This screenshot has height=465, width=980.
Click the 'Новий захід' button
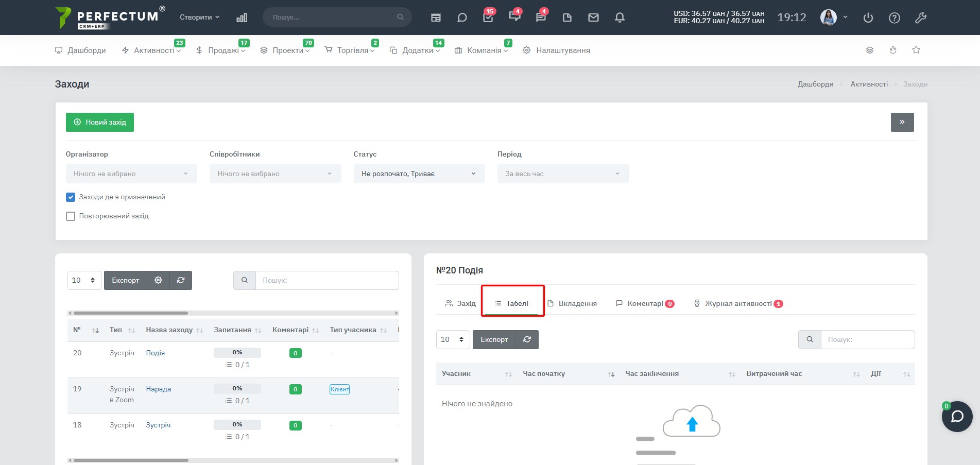click(x=100, y=122)
